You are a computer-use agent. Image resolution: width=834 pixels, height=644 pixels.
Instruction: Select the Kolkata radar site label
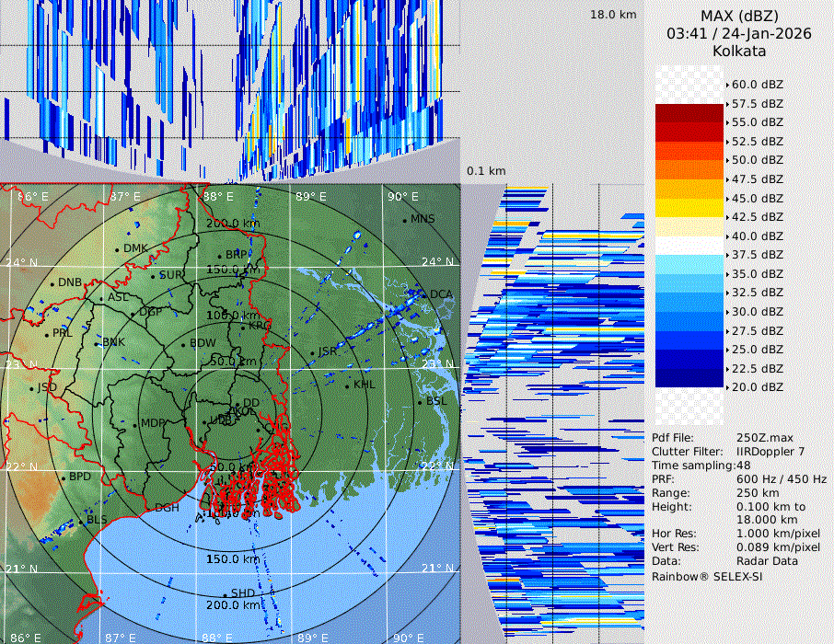tap(739, 52)
